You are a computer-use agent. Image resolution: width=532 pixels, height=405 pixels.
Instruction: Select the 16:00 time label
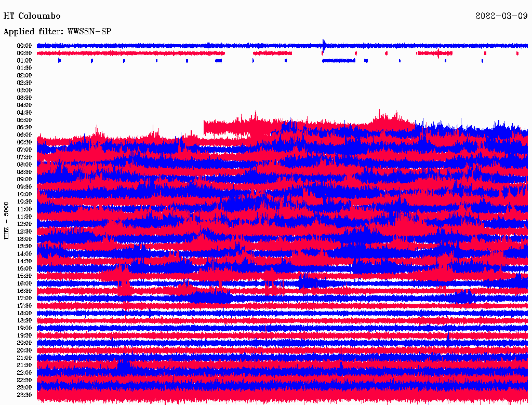24,283
